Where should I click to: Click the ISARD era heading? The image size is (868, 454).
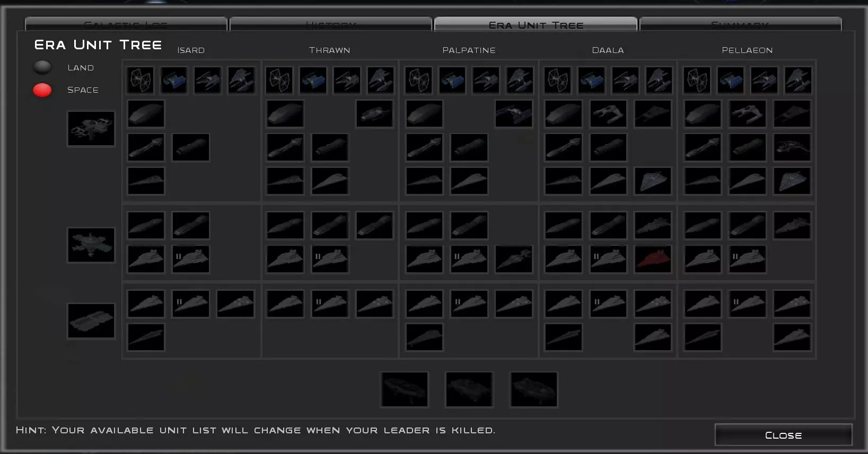(191, 50)
